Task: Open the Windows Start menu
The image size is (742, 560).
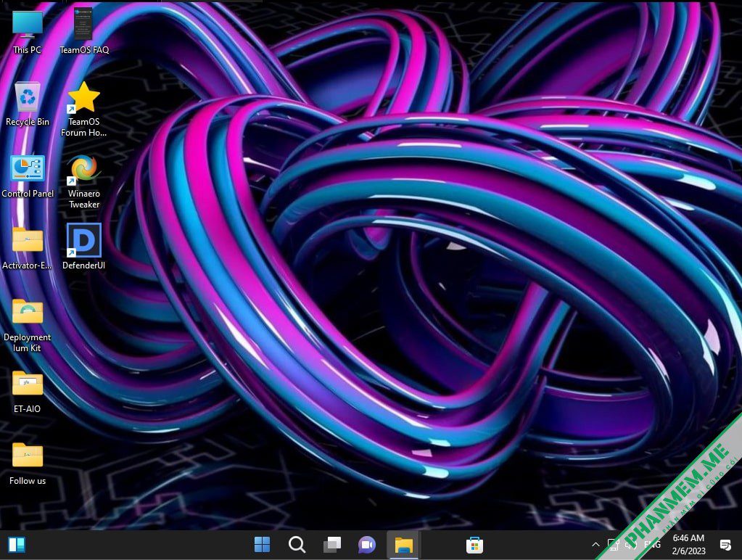Action: coord(262,545)
